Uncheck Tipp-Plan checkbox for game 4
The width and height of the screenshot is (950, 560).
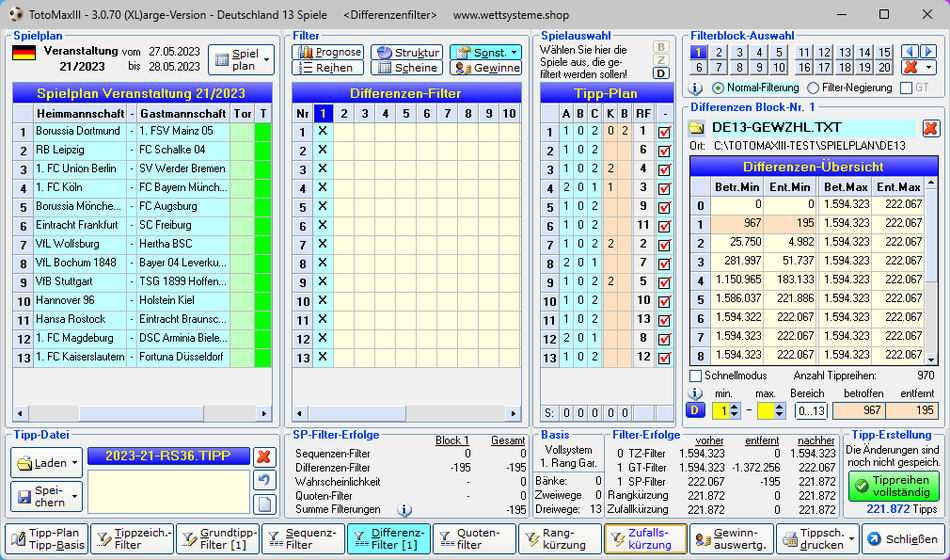tap(664, 188)
